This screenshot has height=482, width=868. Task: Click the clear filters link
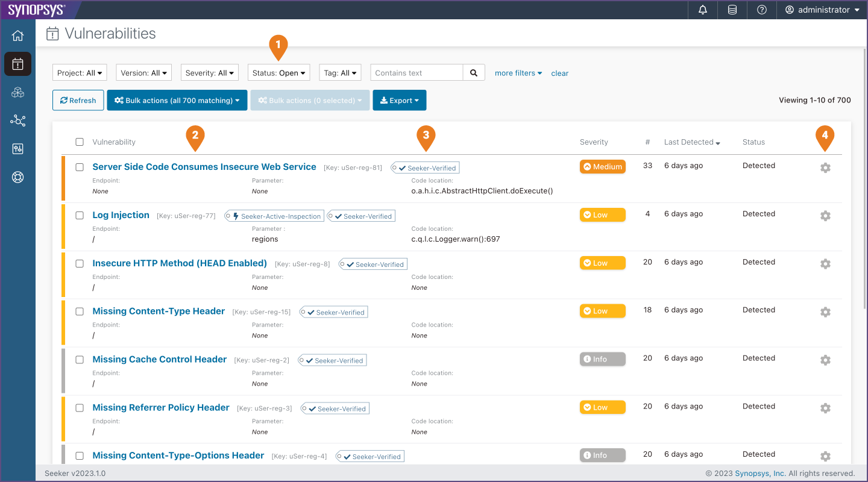click(x=559, y=74)
